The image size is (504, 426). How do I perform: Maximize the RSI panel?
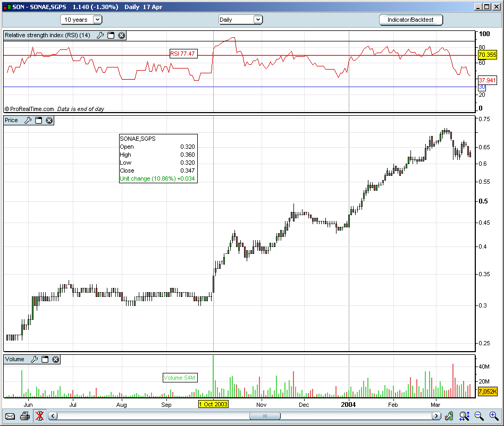click(111, 35)
